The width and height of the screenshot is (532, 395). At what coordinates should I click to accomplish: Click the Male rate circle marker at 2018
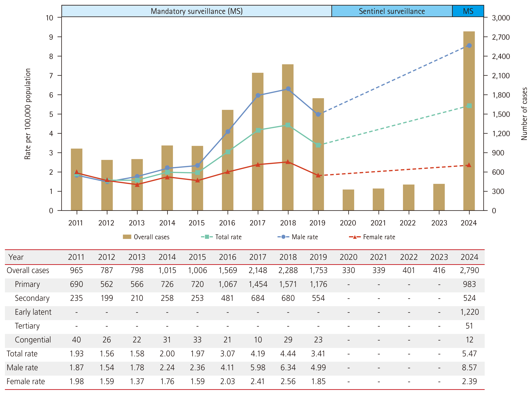pos(288,89)
